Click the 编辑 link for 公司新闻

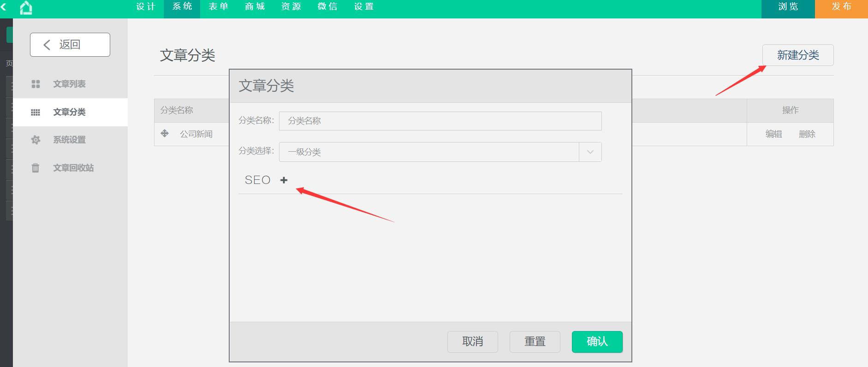[774, 134]
